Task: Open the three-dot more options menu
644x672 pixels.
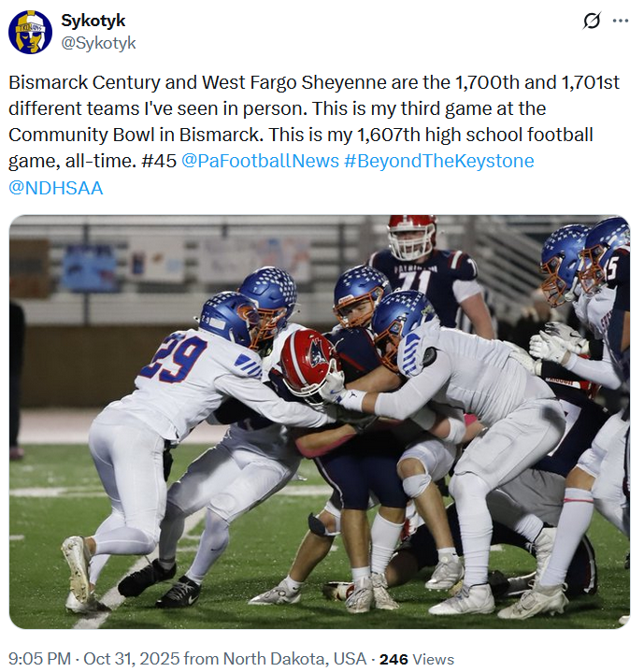Action: click(x=620, y=21)
